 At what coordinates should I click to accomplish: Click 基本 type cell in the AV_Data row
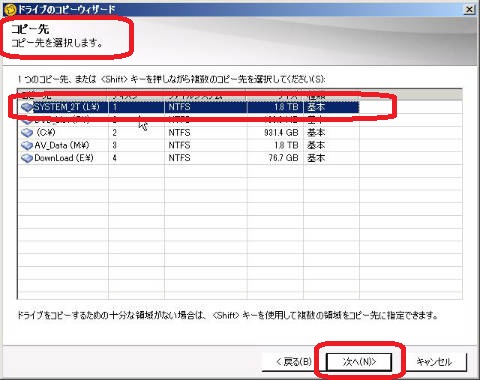click(316, 145)
